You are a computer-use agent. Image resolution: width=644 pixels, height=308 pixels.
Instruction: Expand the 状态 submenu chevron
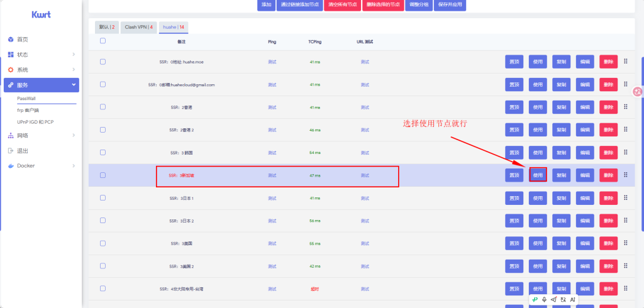(x=74, y=55)
